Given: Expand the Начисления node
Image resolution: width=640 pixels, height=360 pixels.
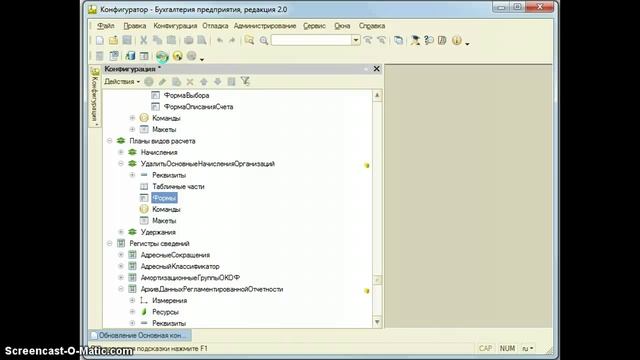Looking at the screenshot, I should click(x=121, y=152).
